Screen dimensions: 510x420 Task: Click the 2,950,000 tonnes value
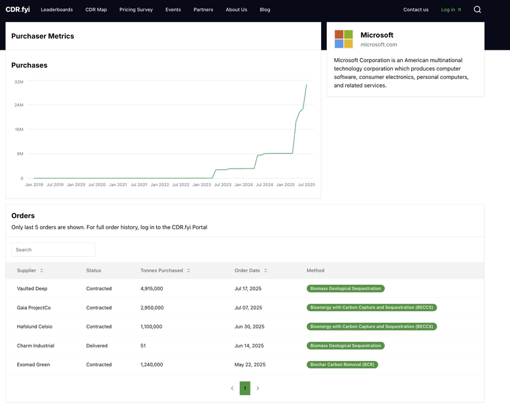152,308
